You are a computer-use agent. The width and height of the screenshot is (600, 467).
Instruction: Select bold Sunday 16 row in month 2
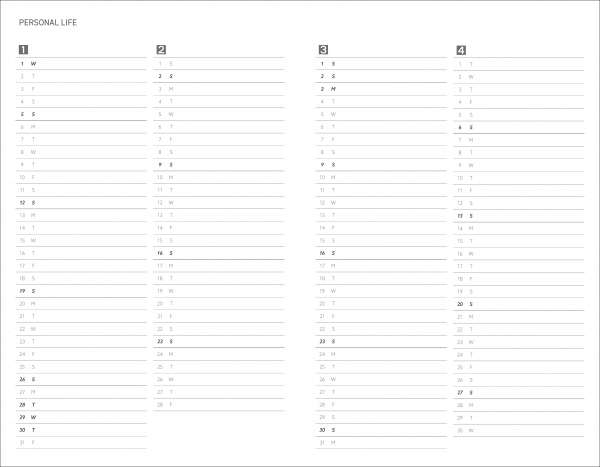tap(219, 253)
